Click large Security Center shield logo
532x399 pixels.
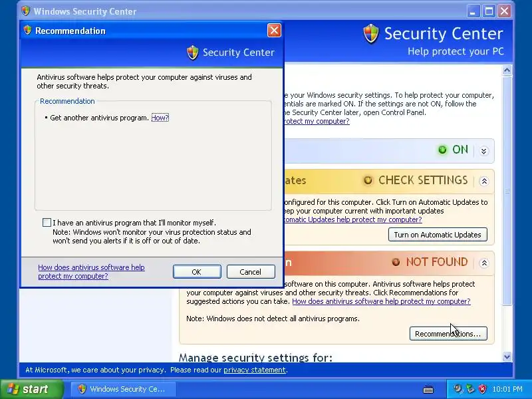pyautogui.click(x=371, y=34)
